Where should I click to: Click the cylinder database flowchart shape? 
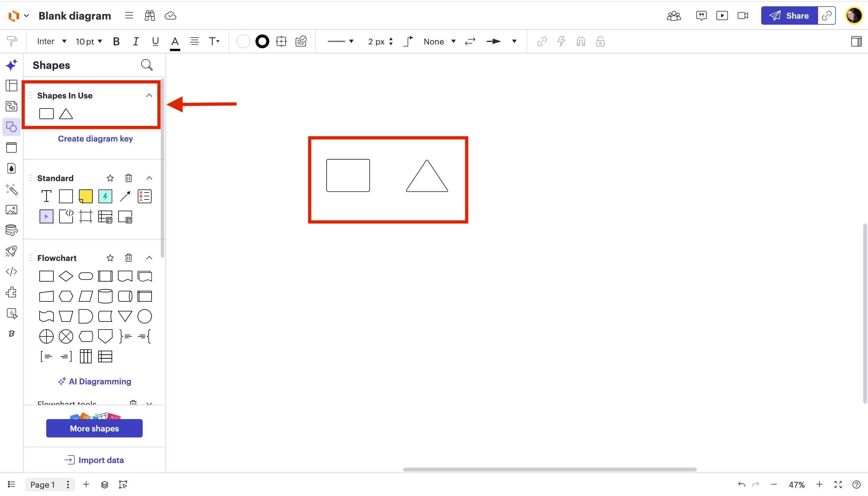pyautogui.click(x=105, y=296)
